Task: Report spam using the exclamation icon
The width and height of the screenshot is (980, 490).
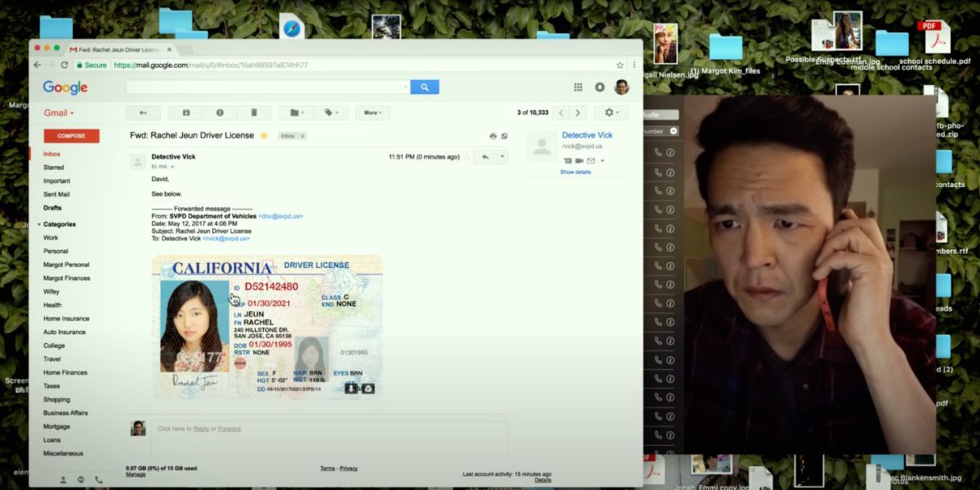Action: tap(220, 113)
